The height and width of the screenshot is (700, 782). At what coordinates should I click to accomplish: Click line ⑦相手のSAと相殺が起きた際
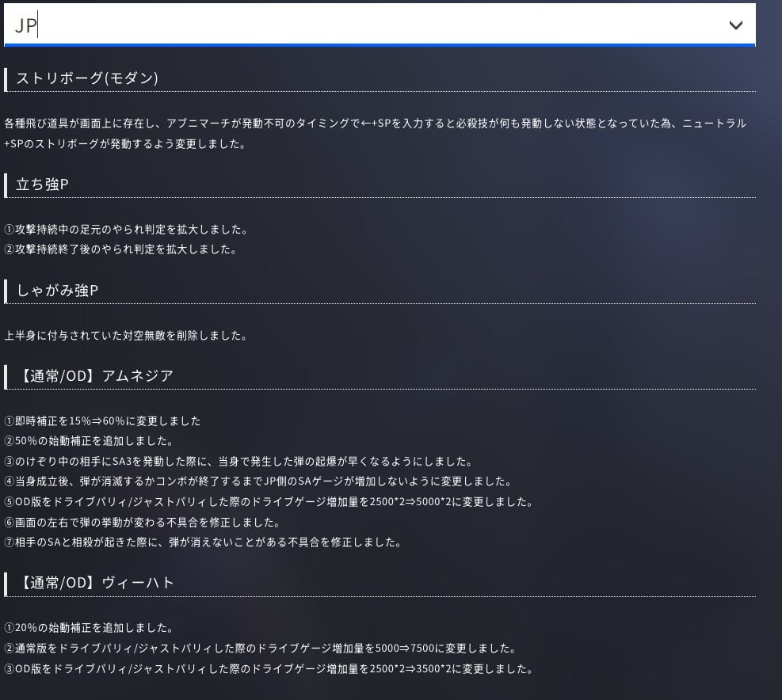[203, 542]
